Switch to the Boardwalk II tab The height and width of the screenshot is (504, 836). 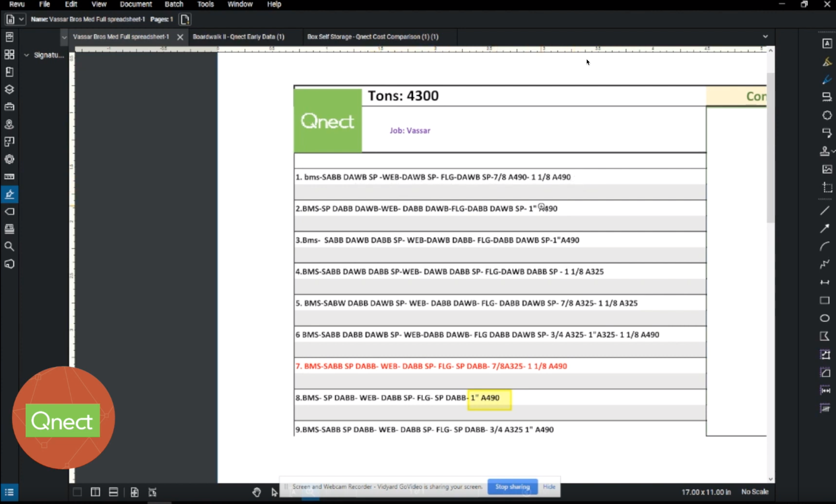tap(239, 37)
